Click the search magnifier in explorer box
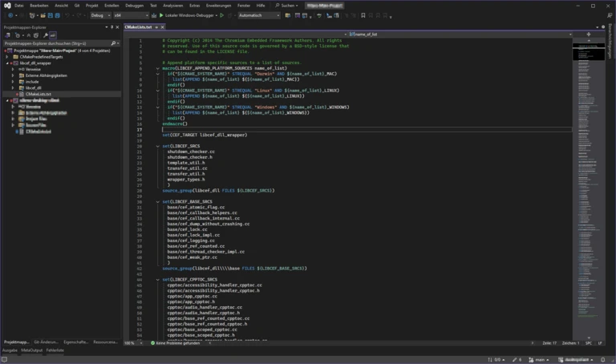Image resolution: width=616 pixels, height=364 pixels. point(114,43)
